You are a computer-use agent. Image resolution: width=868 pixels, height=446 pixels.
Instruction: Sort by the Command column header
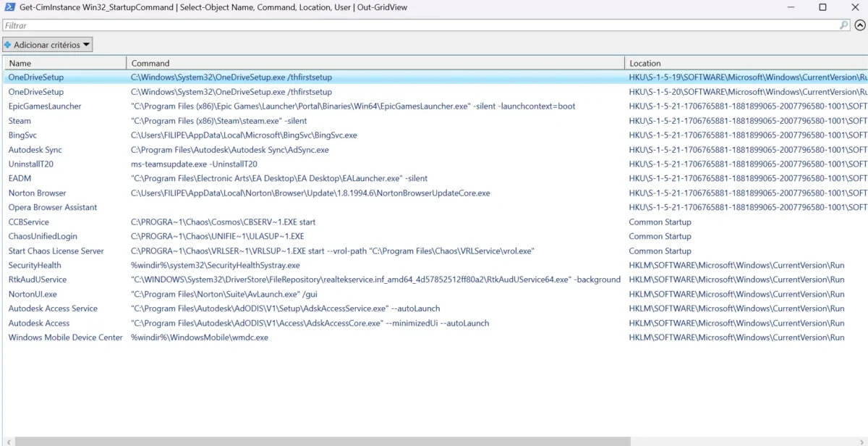pos(375,63)
